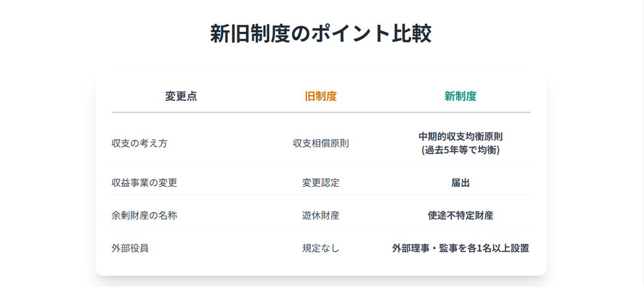The image size is (644, 287).
Task: Click the 規定なし cell
Action: (321, 248)
